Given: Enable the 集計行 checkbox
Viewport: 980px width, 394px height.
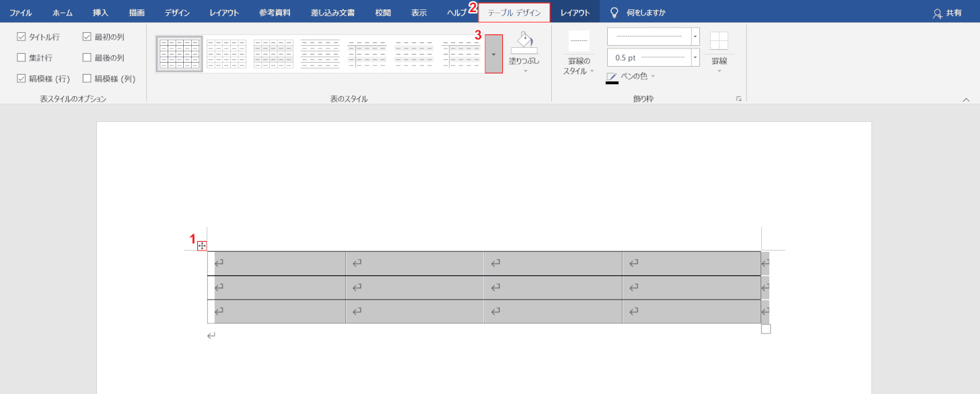Looking at the screenshot, I should pos(22,58).
